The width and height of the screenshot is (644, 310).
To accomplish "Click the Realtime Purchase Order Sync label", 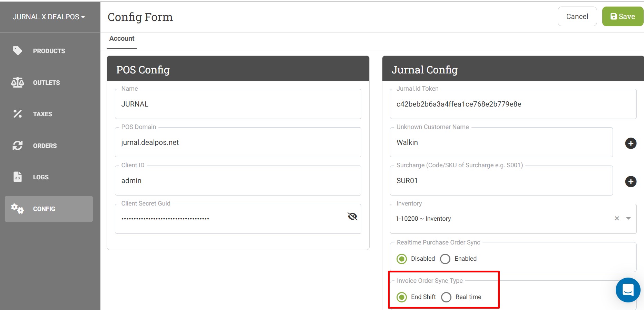I will 438,242.
